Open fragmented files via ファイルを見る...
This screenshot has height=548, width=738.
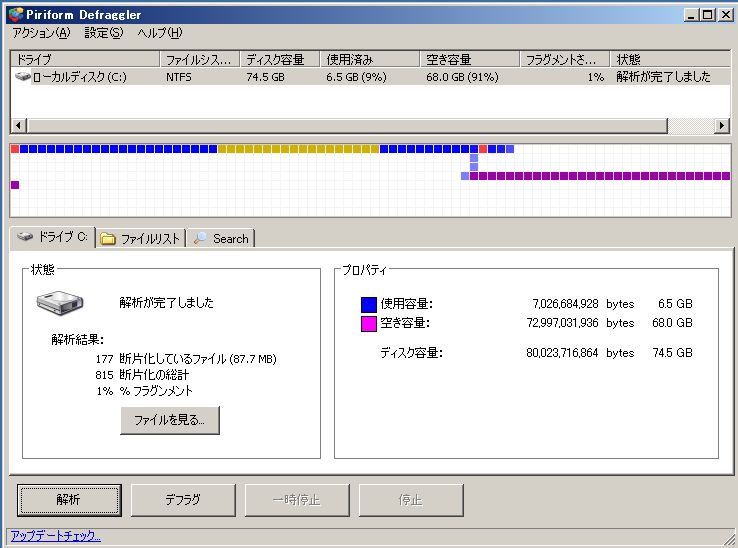tap(170, 420)
